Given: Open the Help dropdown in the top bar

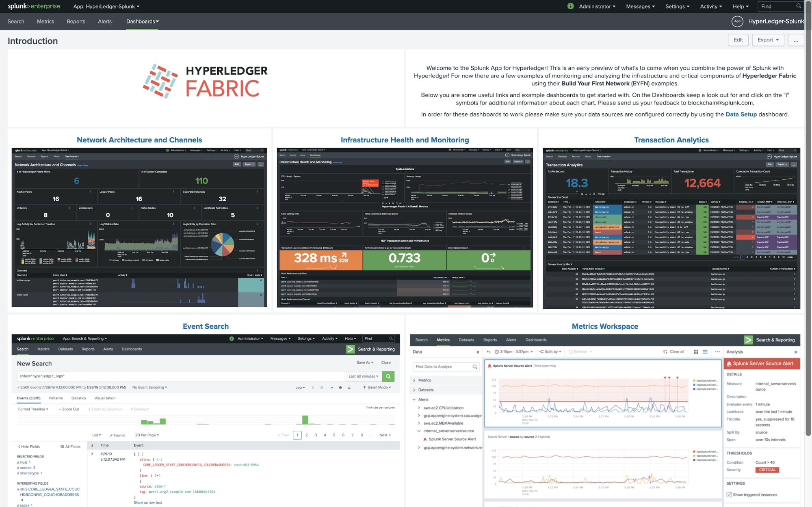Looking at the screenshot, I should coord(741,6).
